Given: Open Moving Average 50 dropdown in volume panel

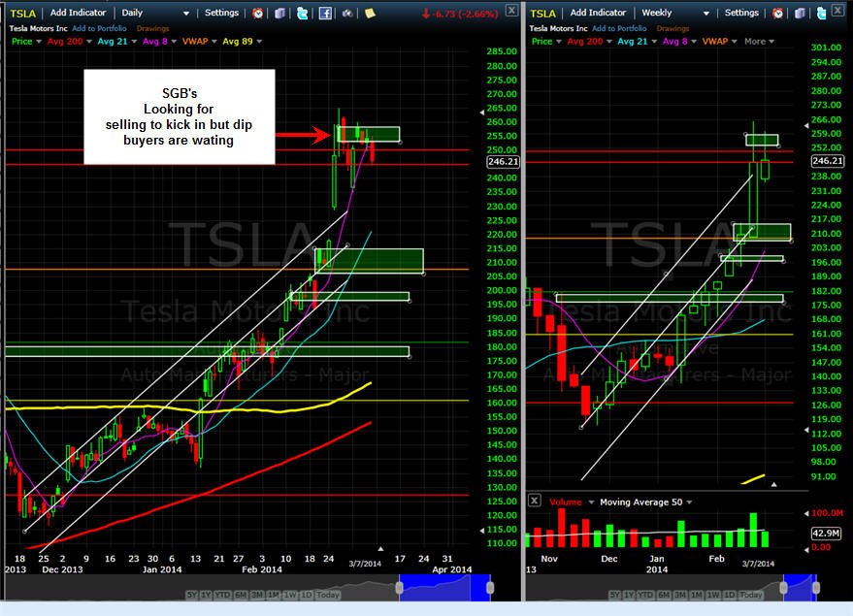Looking at the screenshot, I should click(689, 503).
